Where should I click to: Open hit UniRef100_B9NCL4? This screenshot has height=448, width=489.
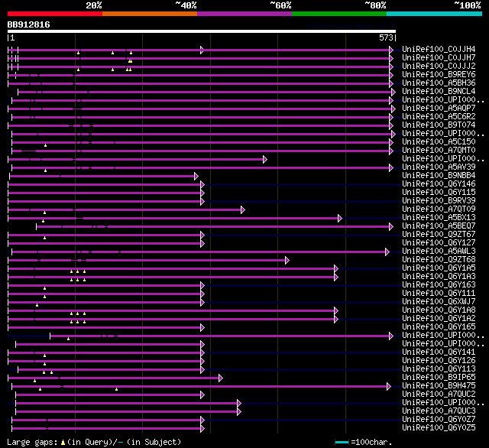pos(439,92)
